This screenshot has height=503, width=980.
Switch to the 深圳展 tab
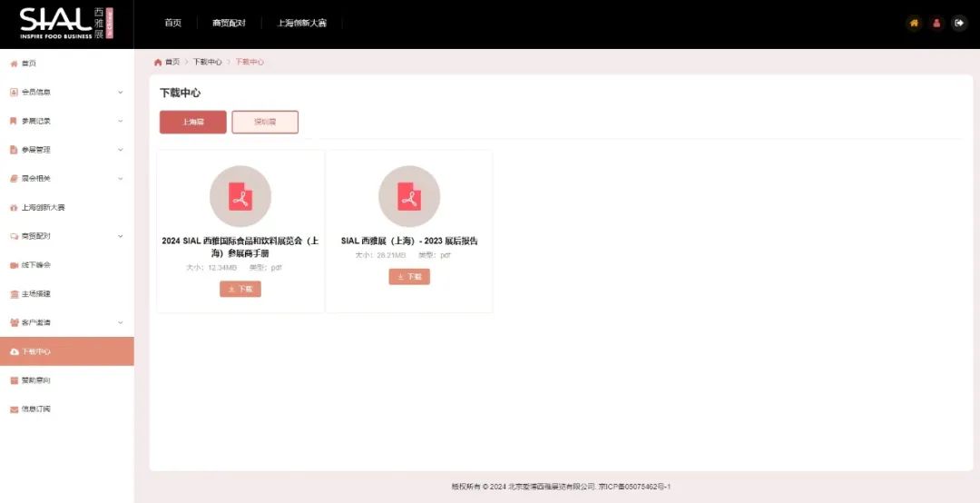tap(265, 122)
